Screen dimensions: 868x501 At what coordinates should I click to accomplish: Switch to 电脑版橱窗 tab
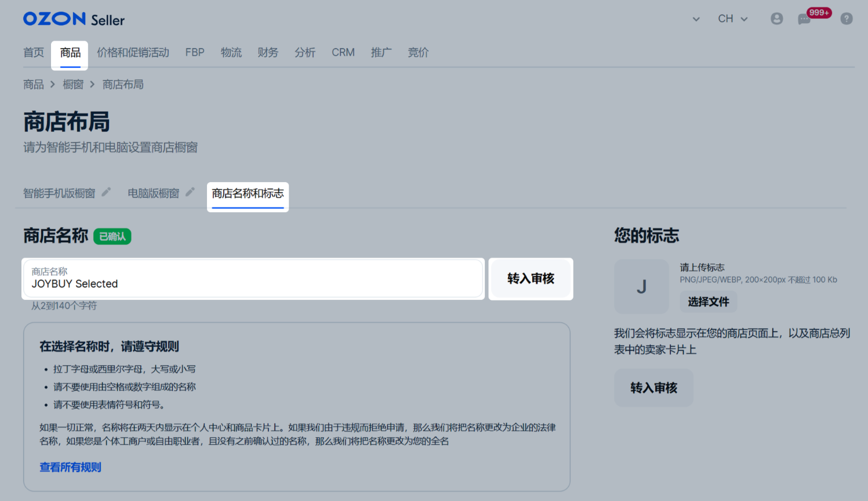click(x=154, y=193)
